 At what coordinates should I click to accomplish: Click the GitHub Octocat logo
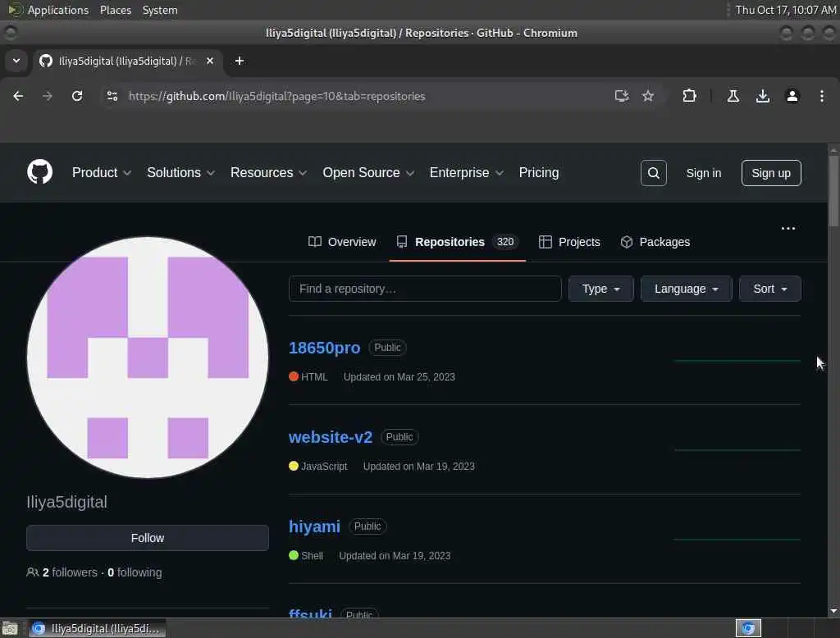point(39,172)
